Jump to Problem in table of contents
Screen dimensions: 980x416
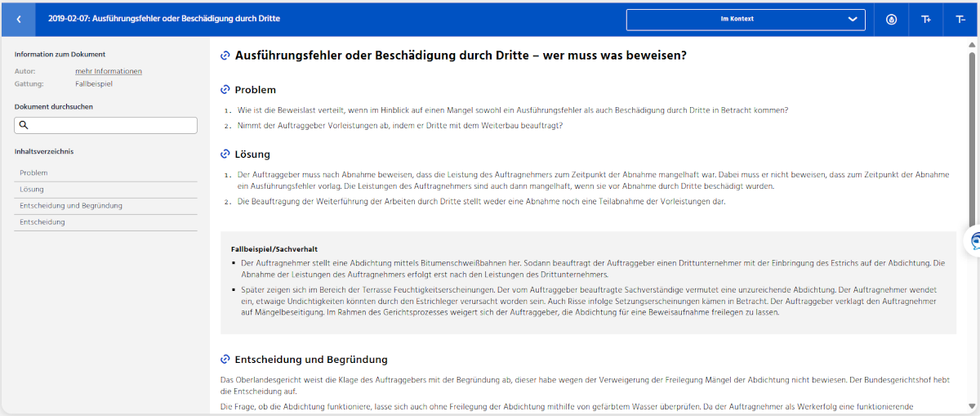(33, 173)
